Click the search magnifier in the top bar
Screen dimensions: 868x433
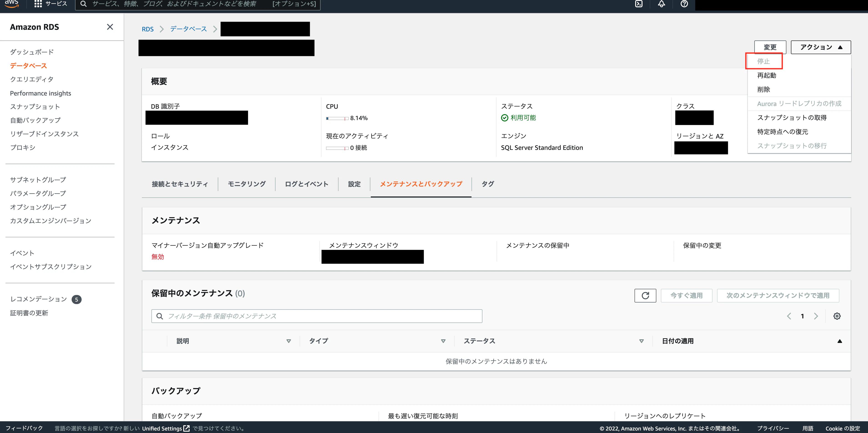click(x=84, y=4)
